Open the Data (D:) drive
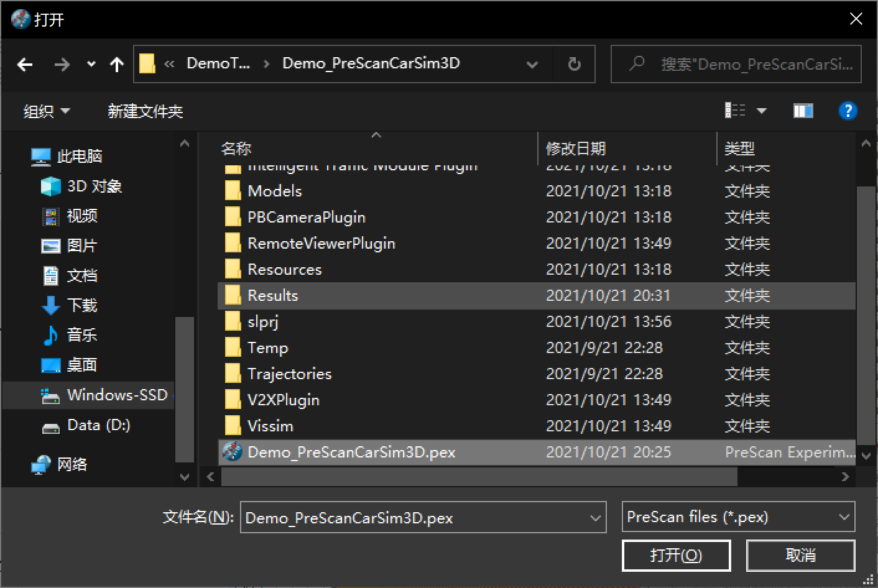The height and width of the screenshot is (588, 878). click(x=99, y=425)
